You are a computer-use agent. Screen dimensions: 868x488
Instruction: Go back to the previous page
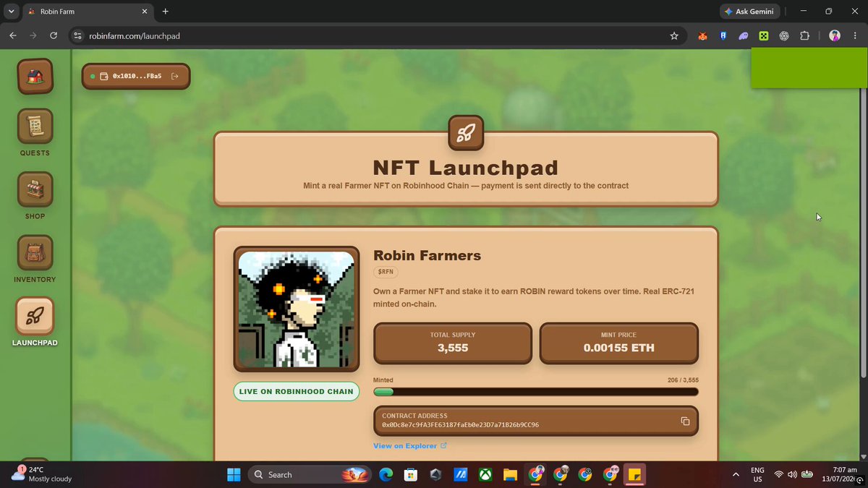coord(12,35)
